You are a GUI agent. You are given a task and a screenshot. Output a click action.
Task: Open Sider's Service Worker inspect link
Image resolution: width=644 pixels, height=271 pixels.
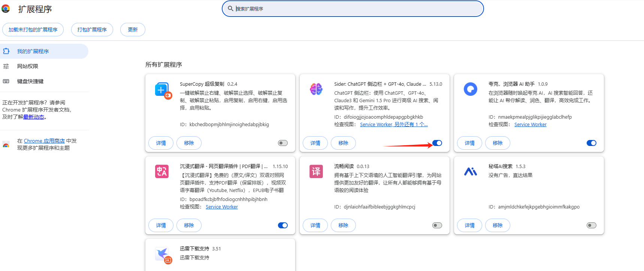point(394,124)
